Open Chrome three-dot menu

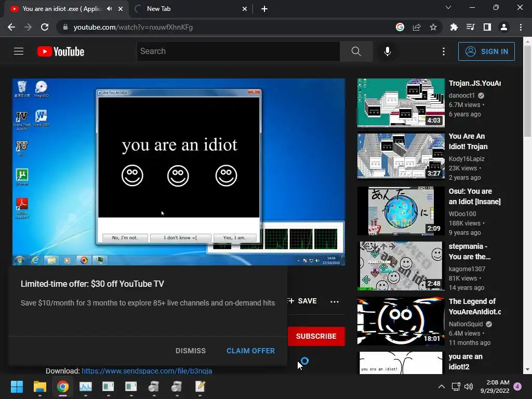521,27
